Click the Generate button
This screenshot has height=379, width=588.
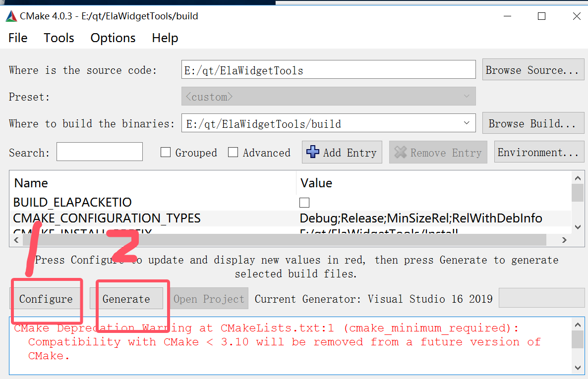coord(126,299)
